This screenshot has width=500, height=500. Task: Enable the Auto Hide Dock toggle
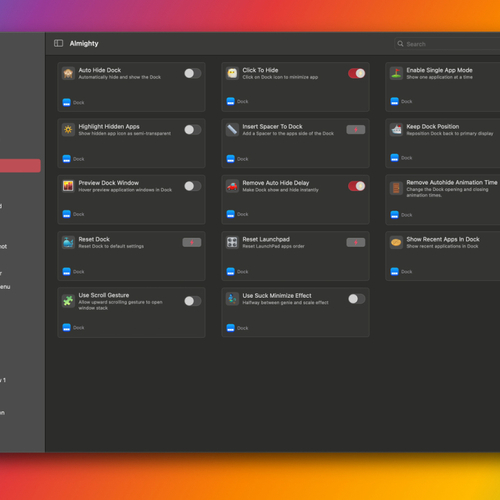point(193,73)
